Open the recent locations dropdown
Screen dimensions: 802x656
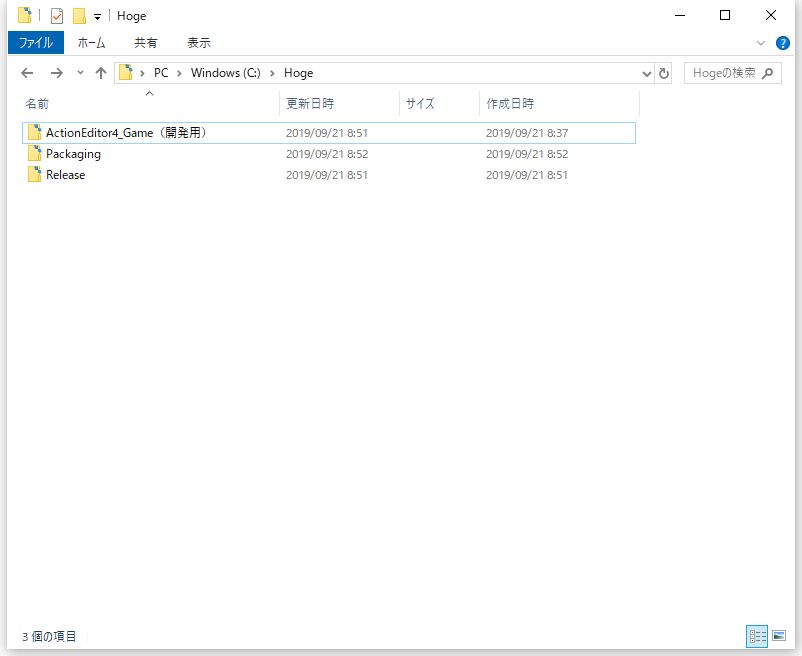pos(80,73)
